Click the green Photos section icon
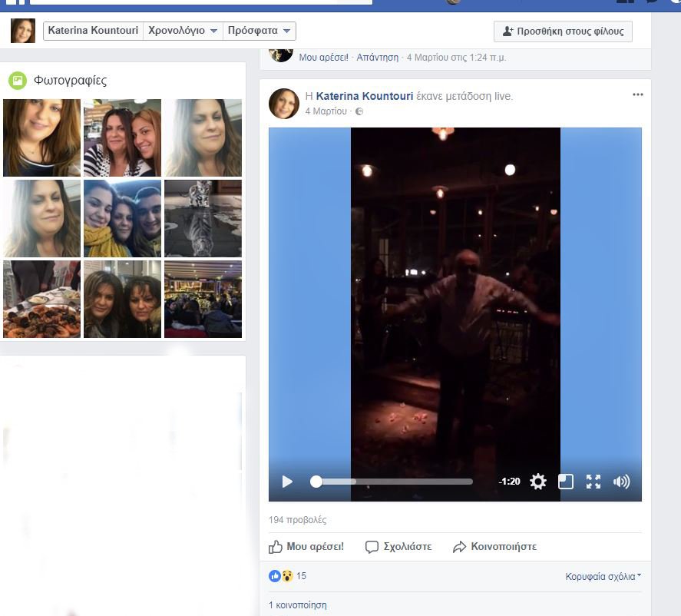This screenshot has height=616, width=681. tap(17, 80)
